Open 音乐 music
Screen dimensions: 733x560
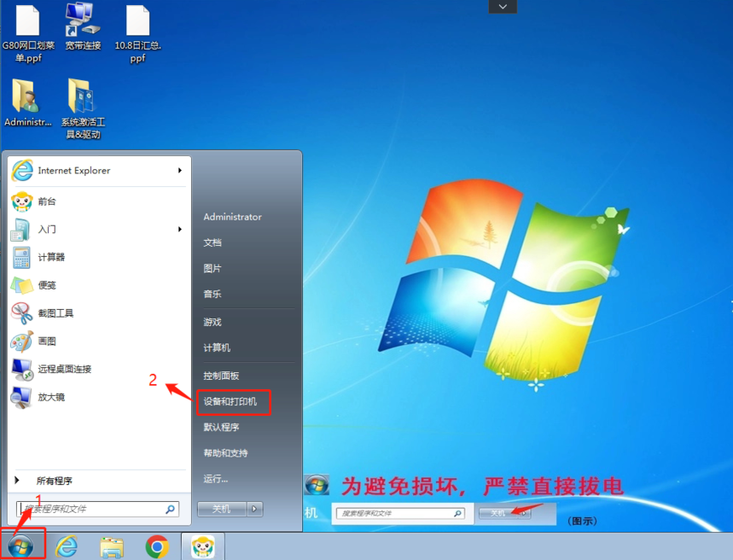point(212,295)
